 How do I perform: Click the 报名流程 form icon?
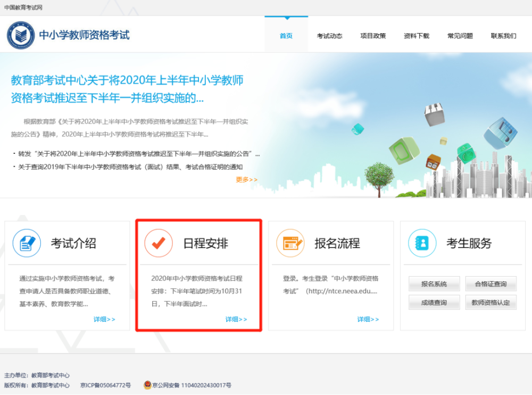point(290,243)
